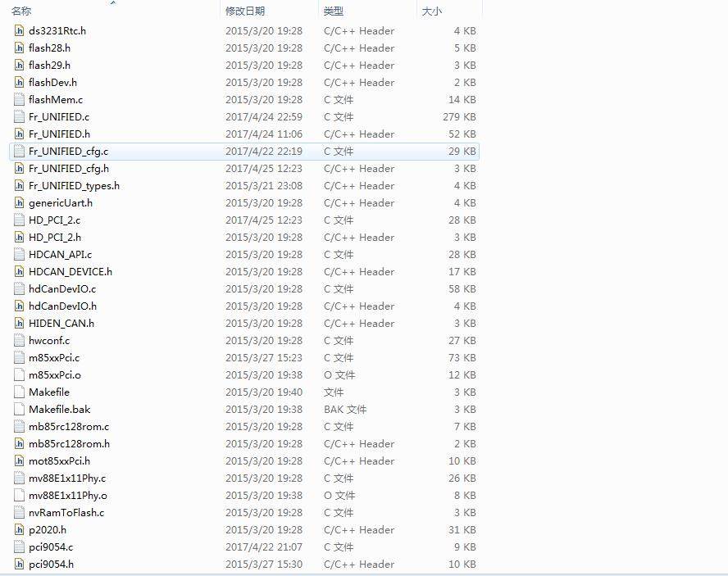Click the object file icon beside m85xxPci.o
Image resolution: width=728 pixels, height=576 pixels.
coord(18,374)
